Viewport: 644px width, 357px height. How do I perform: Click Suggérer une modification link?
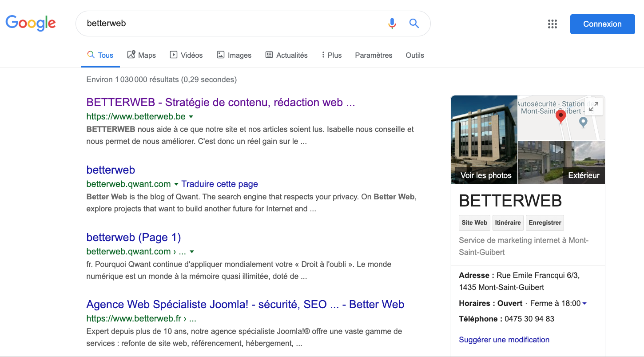tap(504, 340)
